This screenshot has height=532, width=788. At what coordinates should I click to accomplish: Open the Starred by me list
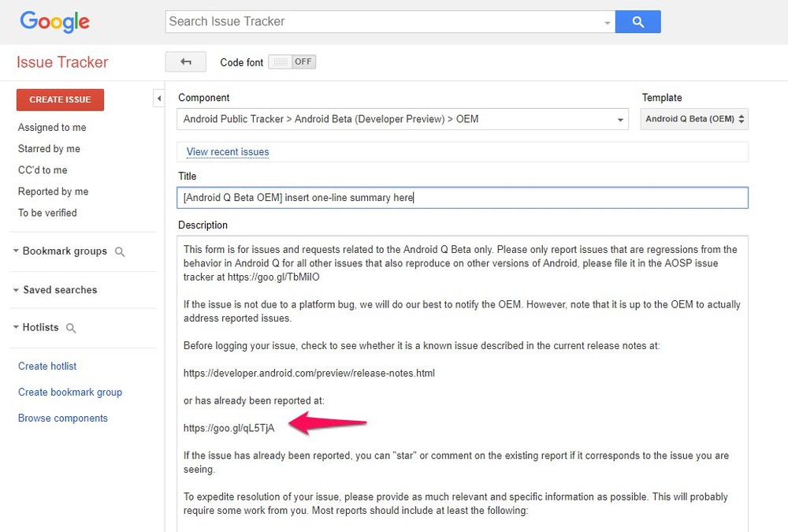(x=49, y=149)
